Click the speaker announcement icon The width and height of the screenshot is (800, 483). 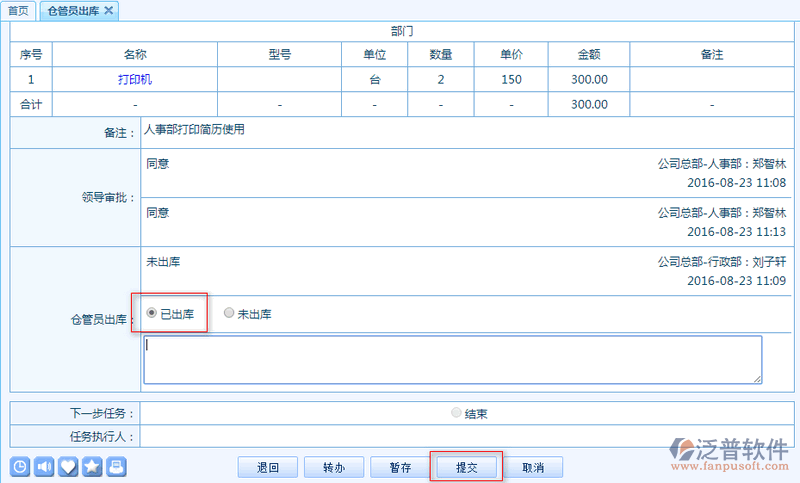44,467
